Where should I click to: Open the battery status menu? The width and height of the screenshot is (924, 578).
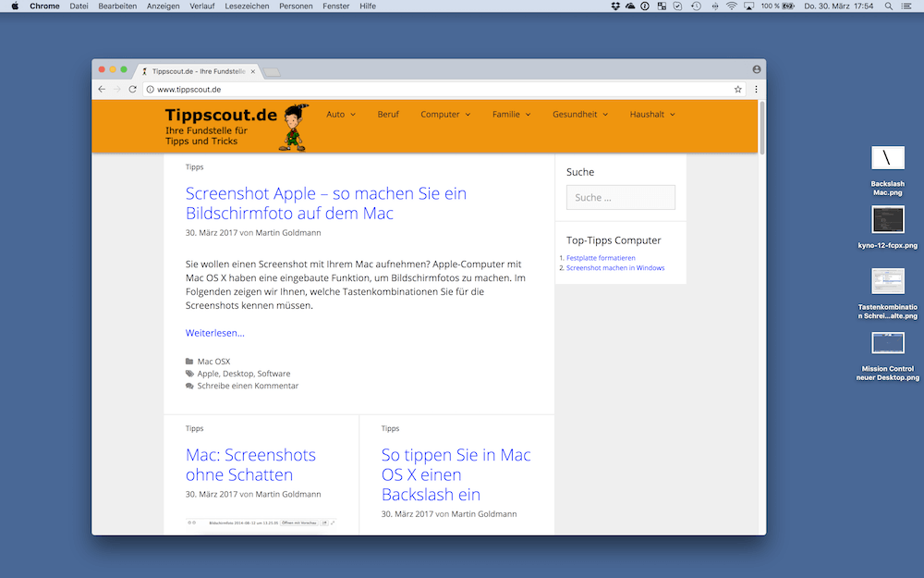(x=778, y=6)
